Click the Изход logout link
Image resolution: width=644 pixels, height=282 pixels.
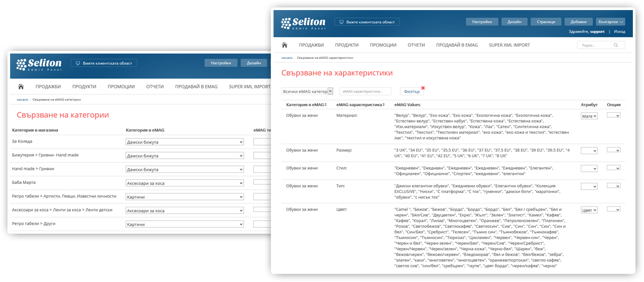click(620, 32)
